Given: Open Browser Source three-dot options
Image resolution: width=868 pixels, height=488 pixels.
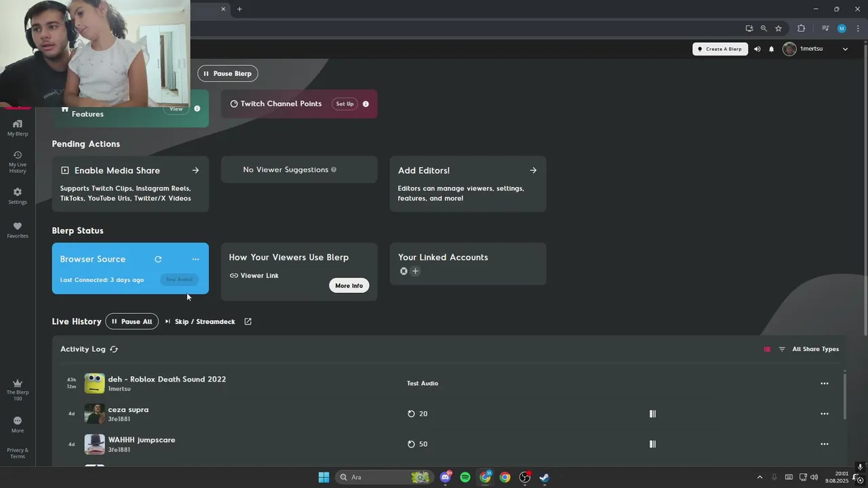Looking at the screenshot, I should (x=195, y=259).
